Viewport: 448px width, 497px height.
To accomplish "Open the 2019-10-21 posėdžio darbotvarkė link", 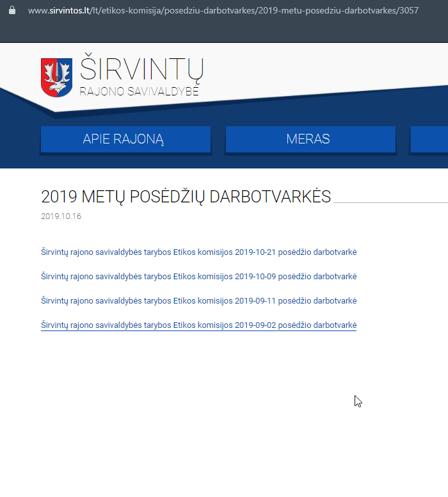I will point(198,252).
